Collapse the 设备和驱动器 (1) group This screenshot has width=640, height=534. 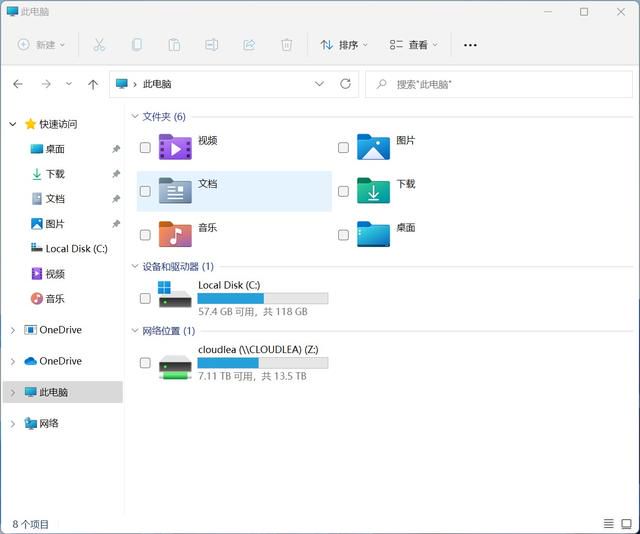point(135,266)
